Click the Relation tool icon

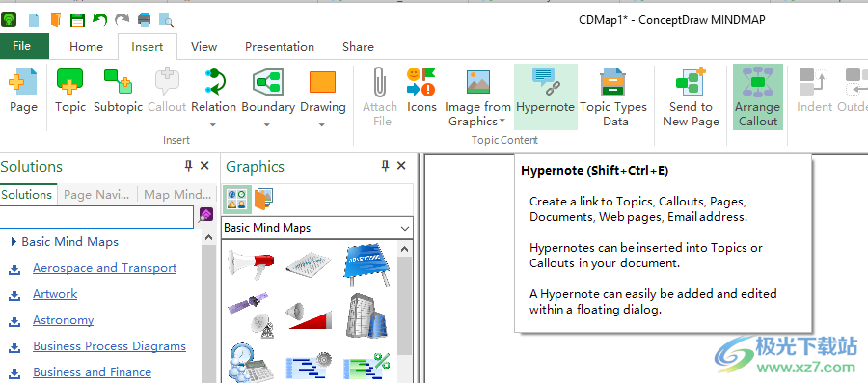coord(214,83)
